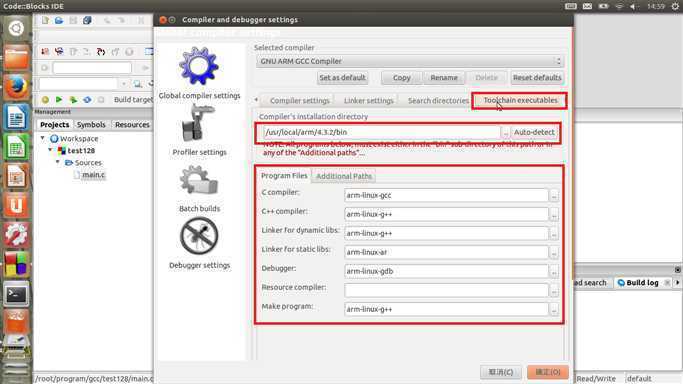Open Ubuntu One dock icon

16,205
